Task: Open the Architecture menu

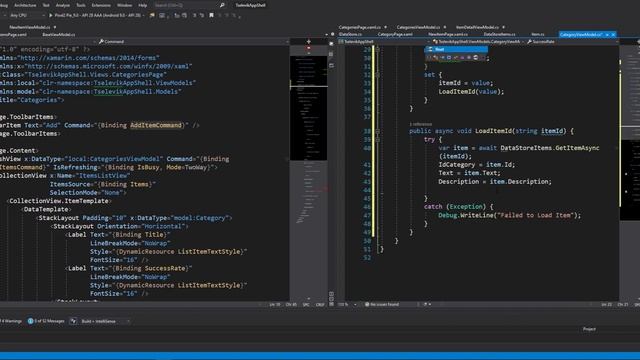Action: pos(25,5)
